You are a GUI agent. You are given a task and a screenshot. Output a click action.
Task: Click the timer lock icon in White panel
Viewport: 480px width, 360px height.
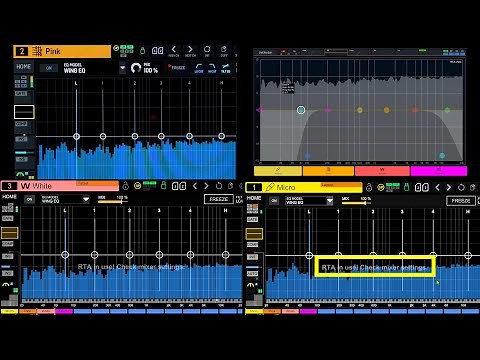[x=126, y=186]
